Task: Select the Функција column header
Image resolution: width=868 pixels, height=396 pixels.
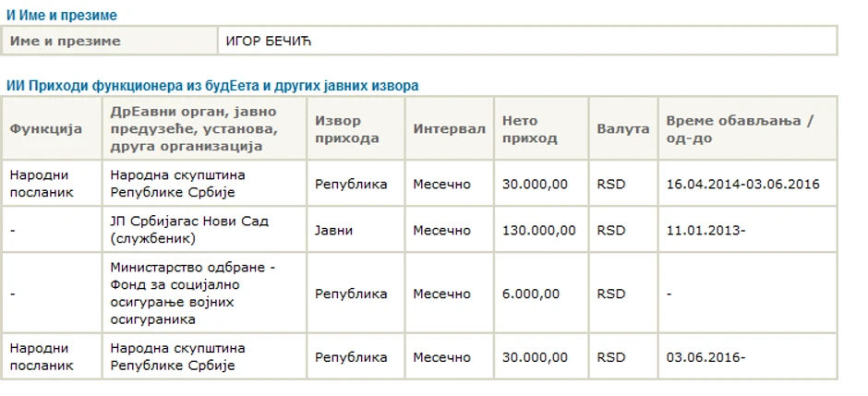Action: coord(46,128)
